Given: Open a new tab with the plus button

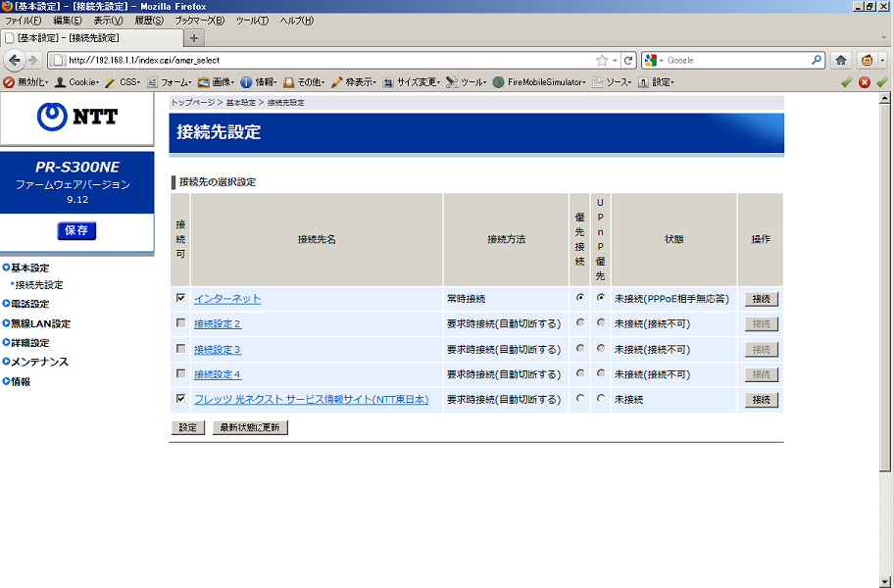Looking at the screenshot, I should coord(194,38).
